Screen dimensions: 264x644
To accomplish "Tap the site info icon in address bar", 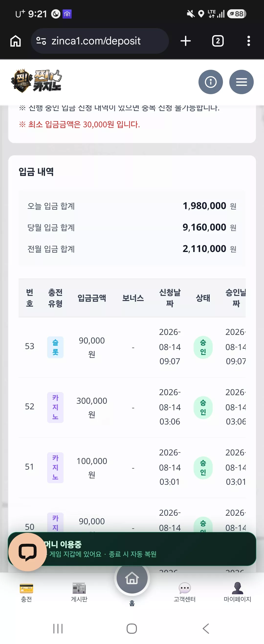I will tap(41, 41).
